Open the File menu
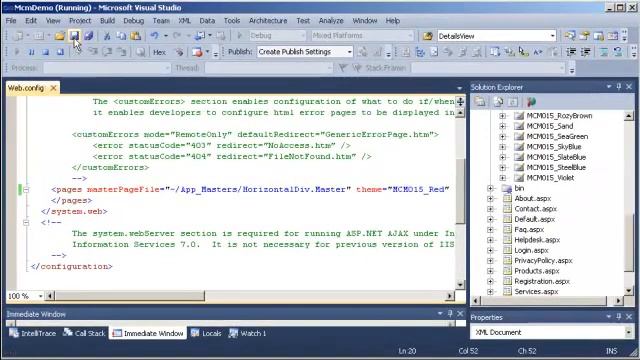Viewport: 640px width, 360px height. 11,20
